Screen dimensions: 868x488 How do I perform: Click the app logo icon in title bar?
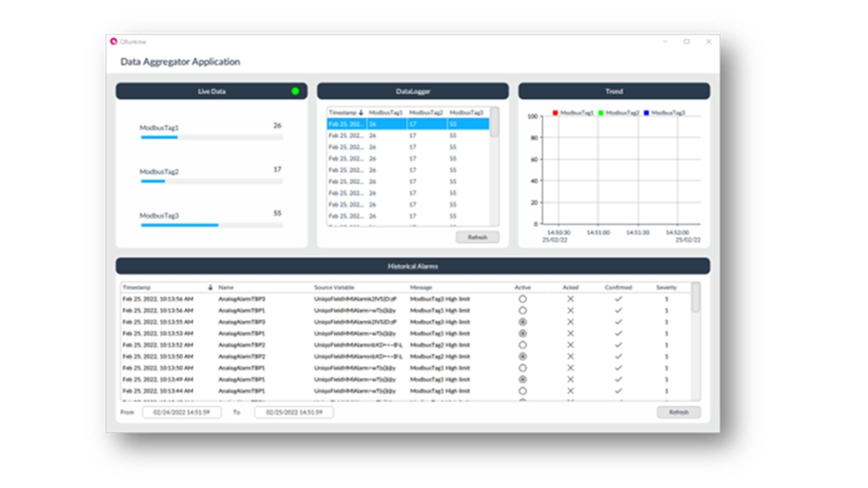[114, 41]
